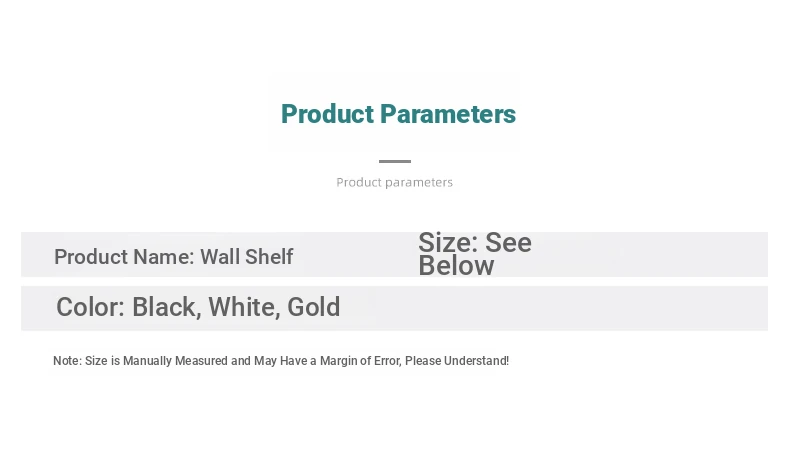Click the short gray divider line
This screenshot has height=456, width=790.
(x=395, y=161)
